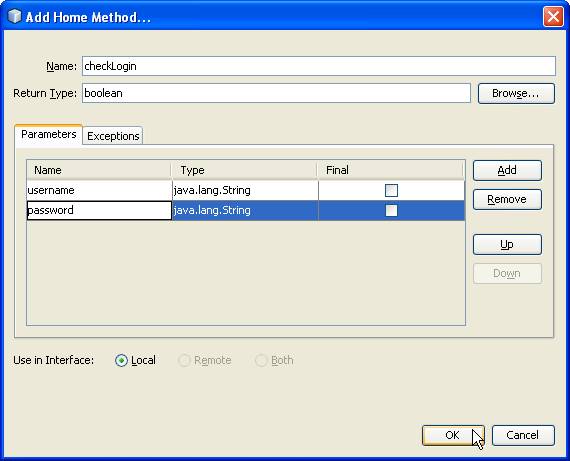Click the cube icon in title bar
The image size is (570, 461).
pos(15,16)
